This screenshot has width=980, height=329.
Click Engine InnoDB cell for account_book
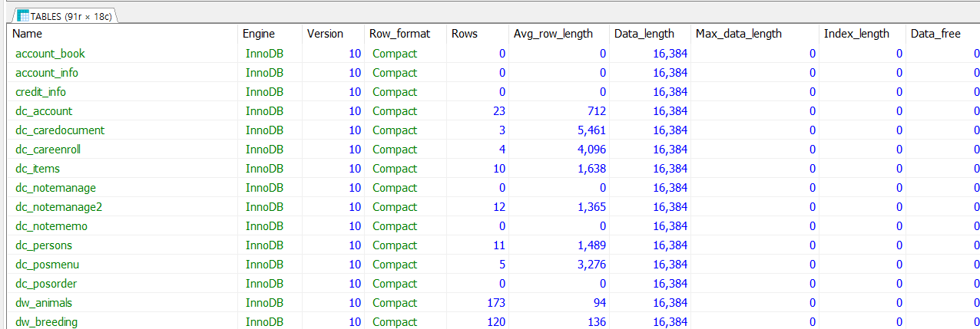click(264, 54)
